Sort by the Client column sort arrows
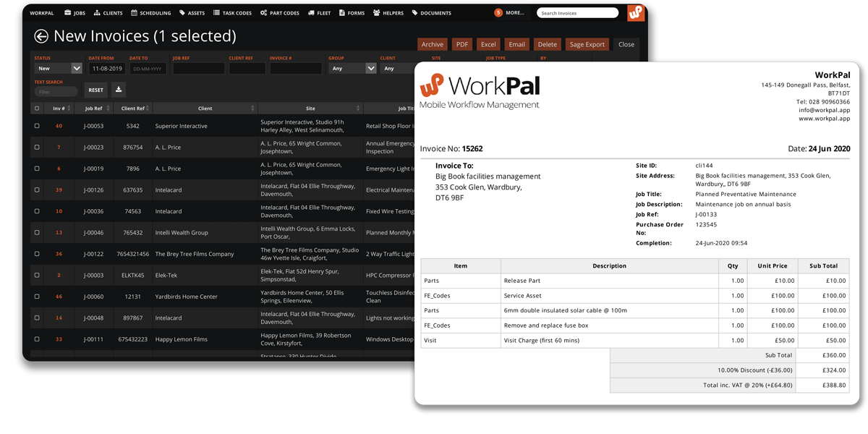The width and height of the screenshot is (868, 434). [x=253, y=109]
